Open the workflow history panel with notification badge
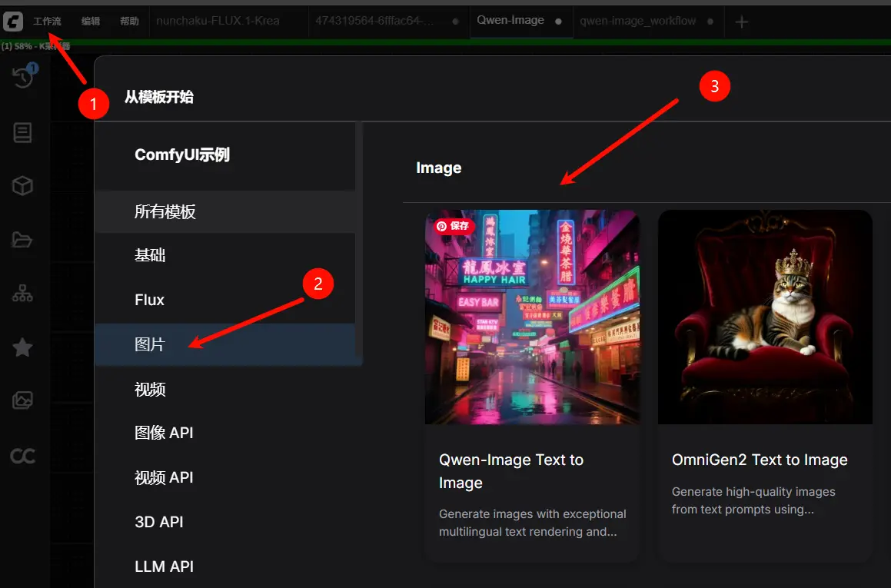 22,76
